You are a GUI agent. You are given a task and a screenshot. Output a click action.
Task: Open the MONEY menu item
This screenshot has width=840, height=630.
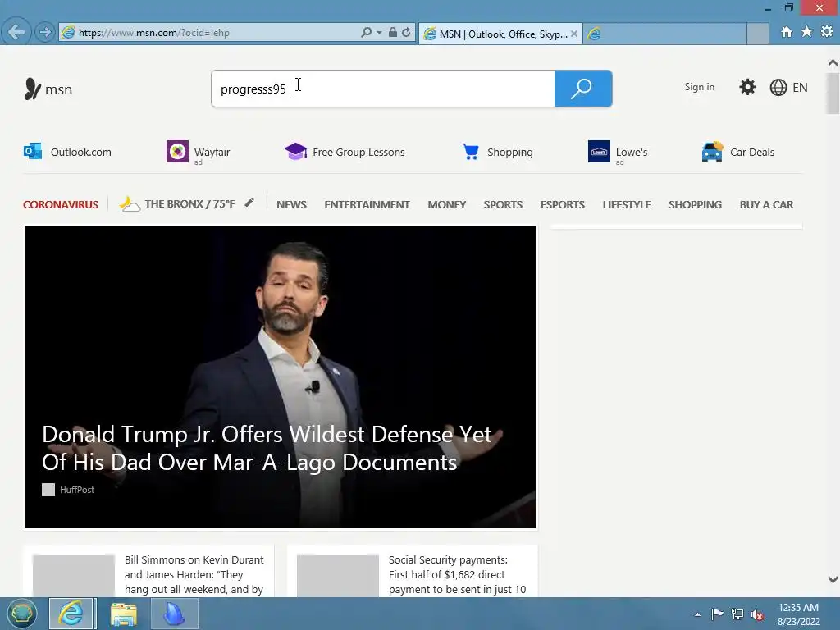447,204
